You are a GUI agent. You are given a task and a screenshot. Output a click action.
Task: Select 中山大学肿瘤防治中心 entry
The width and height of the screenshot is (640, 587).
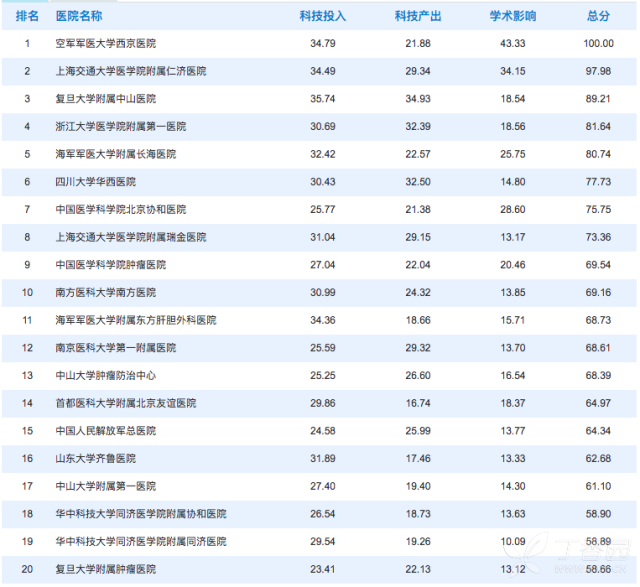click(x=106, y=376)
